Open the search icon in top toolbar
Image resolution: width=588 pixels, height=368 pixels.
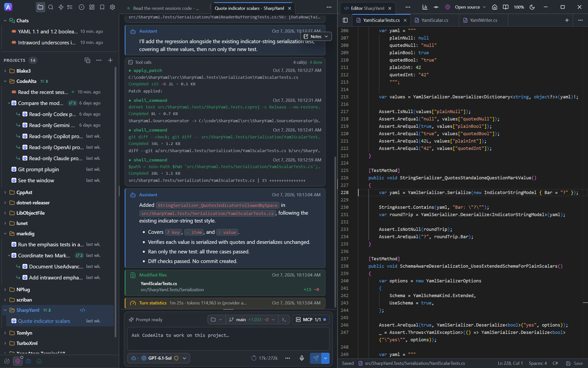(51, 7)
